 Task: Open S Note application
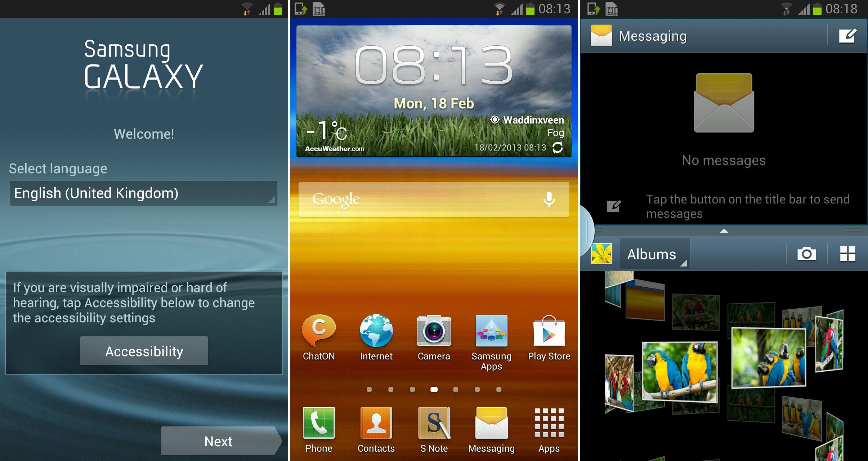click(x=434, y=428)
